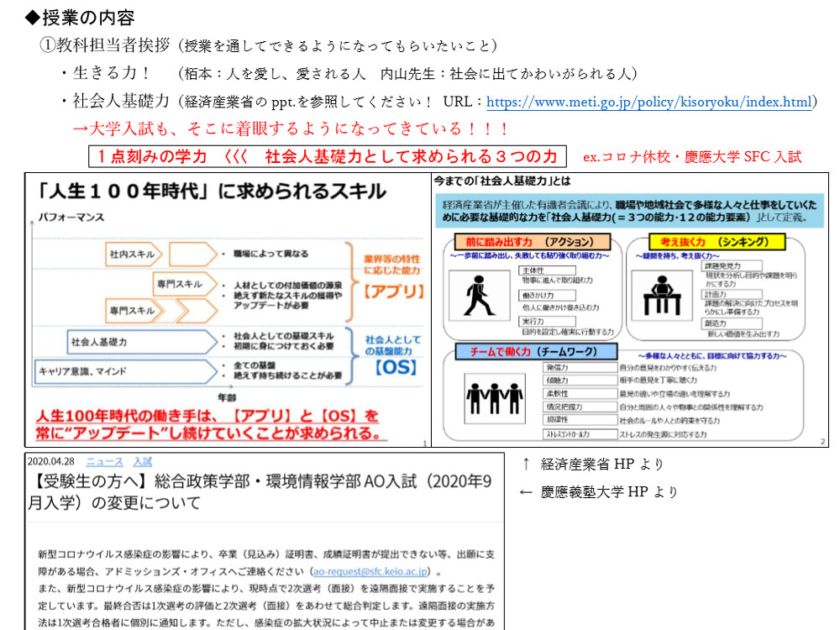Click the red boxed 1点刻みの学力 text

[x=328, y=156]
